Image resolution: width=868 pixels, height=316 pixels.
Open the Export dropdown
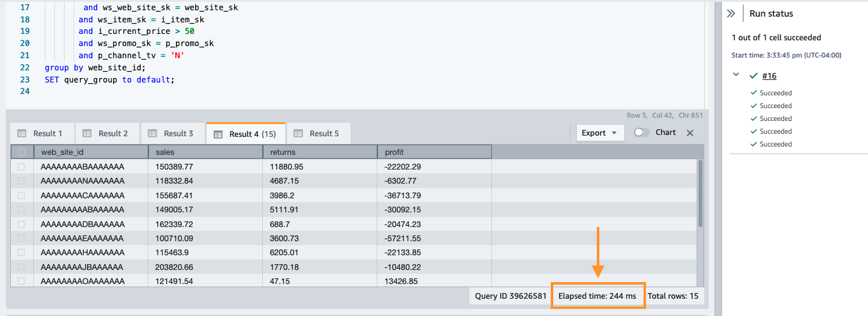point(600,133)
